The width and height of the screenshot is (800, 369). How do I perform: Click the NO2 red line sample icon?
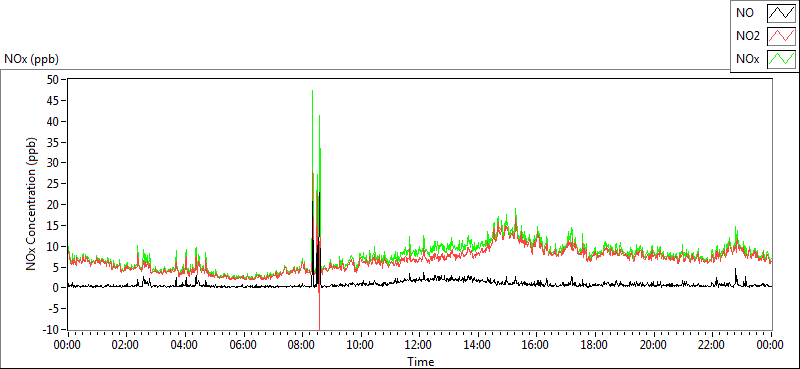click(x=781, y=37)
